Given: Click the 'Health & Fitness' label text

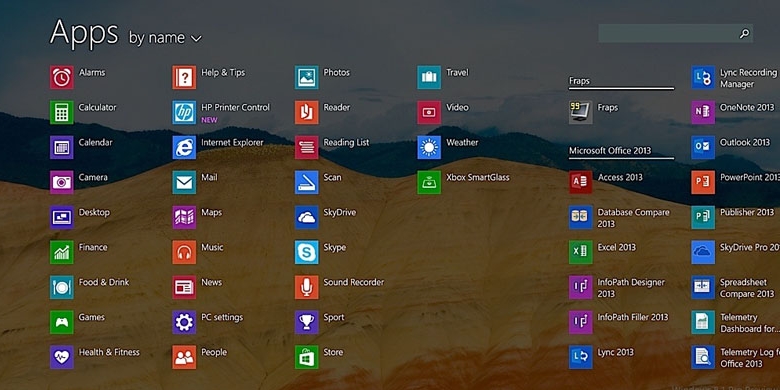Looking at the screenshot, I should 109,352.
